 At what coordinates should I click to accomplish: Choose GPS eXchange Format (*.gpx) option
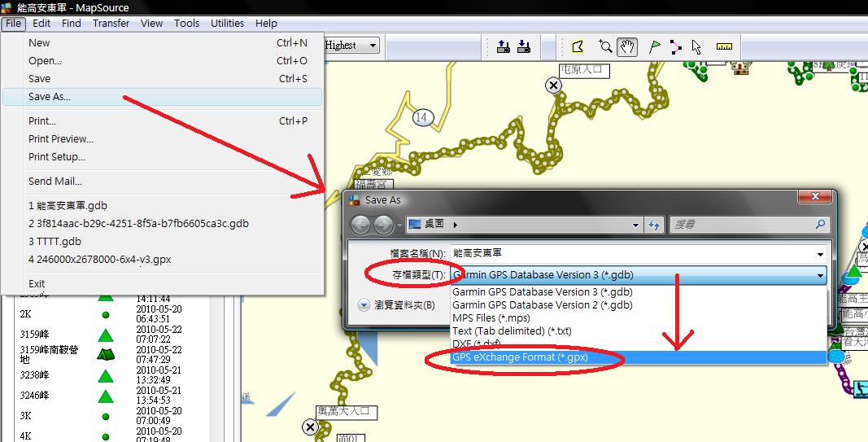point(520,357)
